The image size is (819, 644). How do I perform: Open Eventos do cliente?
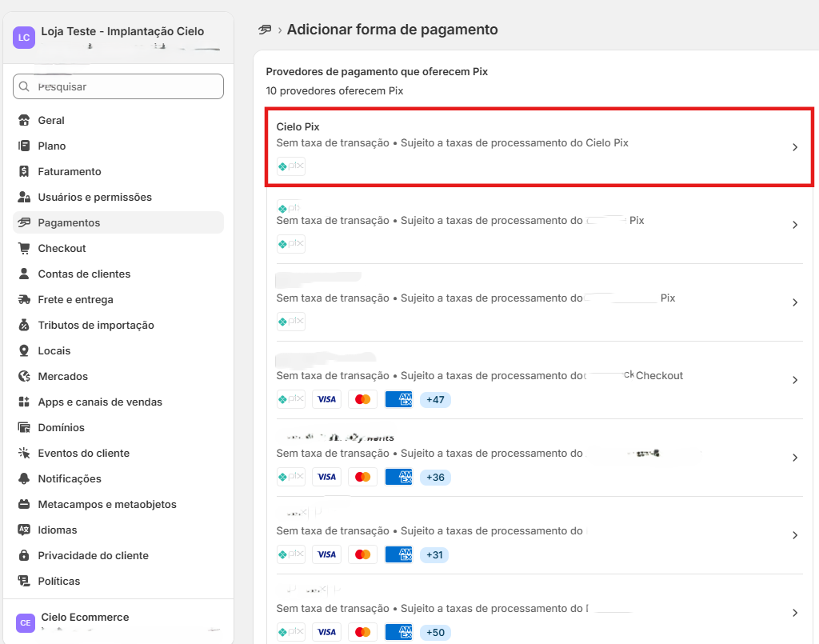point(118,453)
